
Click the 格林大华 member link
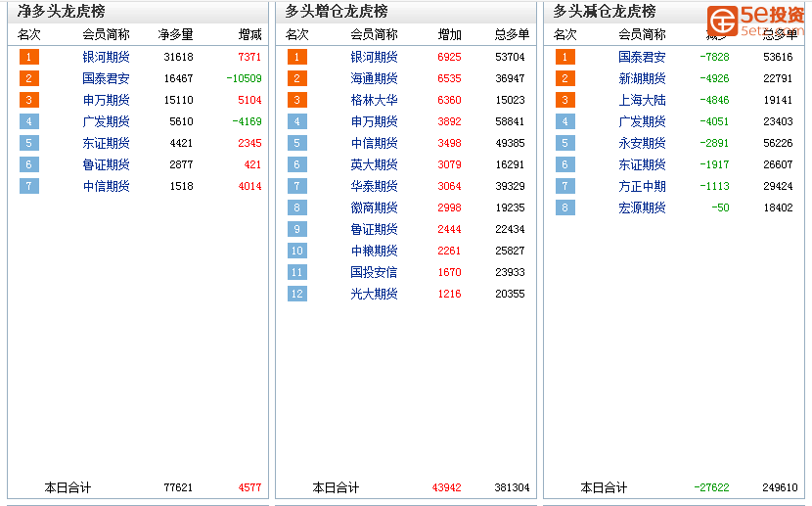[374, 100]
